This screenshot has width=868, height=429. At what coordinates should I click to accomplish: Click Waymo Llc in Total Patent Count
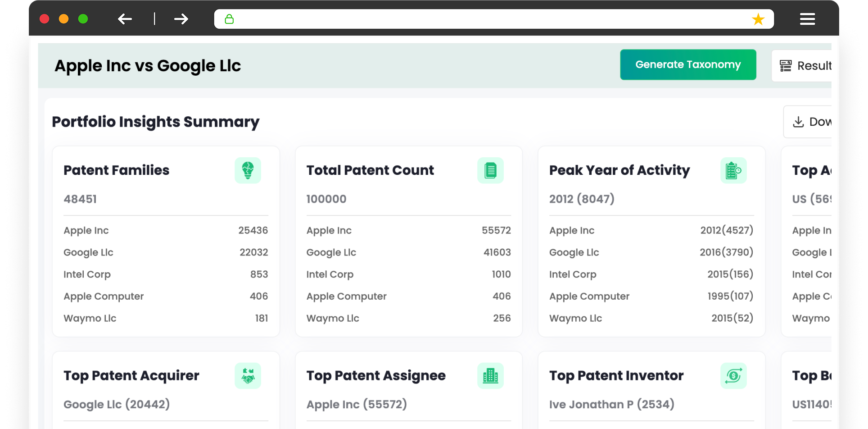coord(333,319)
